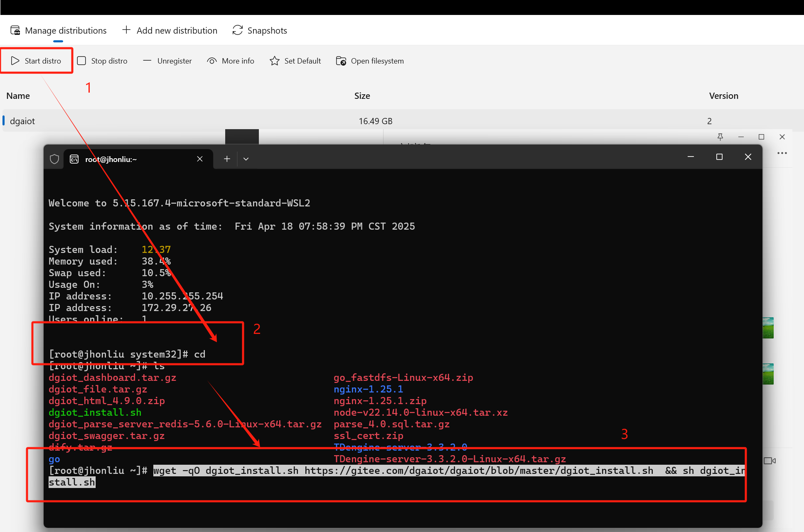Click the pin icon in background window
This screenshot has height=532, width=804.
720,137
